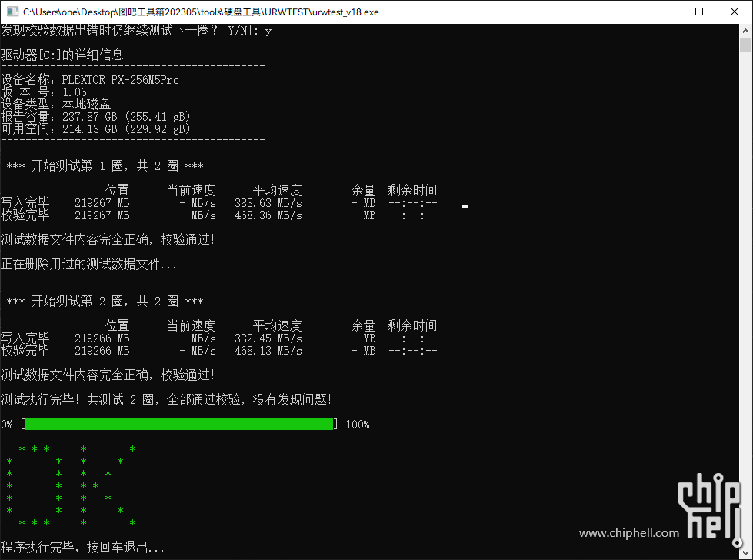Close the urwtest_v18.exe console window
Viewport: 753px width, 560px height.
[x=735, y=12]
